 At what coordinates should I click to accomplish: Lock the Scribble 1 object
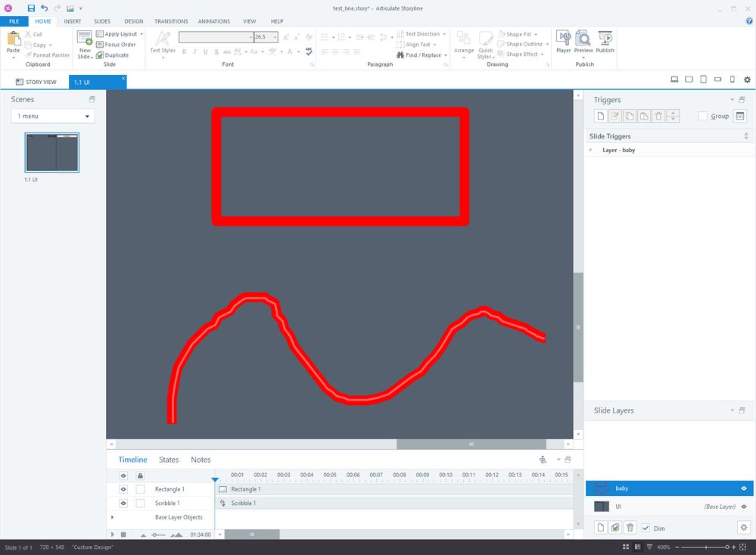[x=140, y=503]
